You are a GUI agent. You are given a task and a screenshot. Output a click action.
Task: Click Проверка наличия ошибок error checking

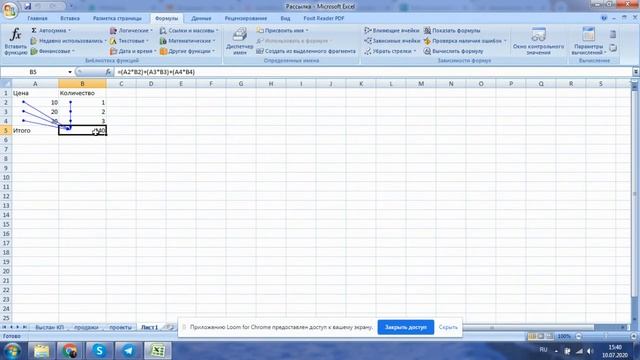pos(465,41)
